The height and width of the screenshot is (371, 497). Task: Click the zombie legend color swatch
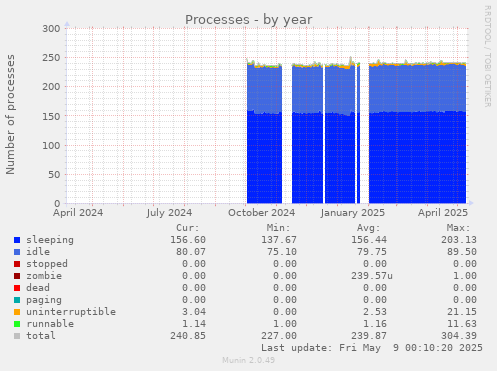(x=17, y=276)
